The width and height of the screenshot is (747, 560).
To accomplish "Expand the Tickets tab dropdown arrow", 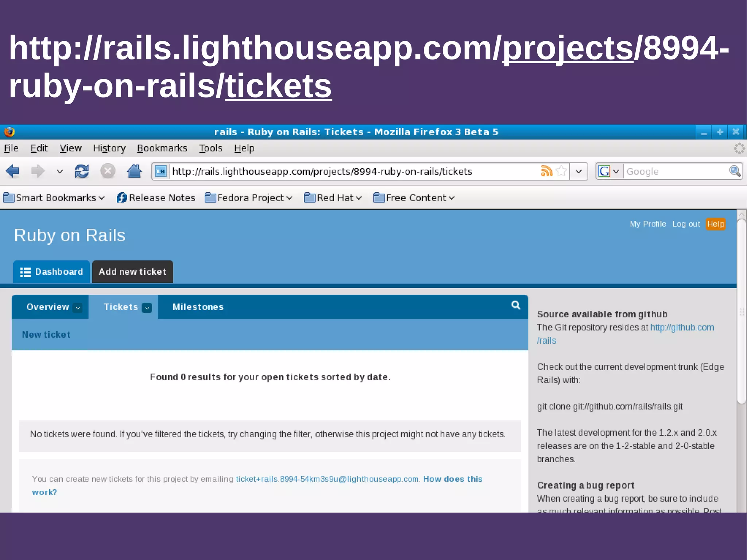I will (x=147, y=308).
